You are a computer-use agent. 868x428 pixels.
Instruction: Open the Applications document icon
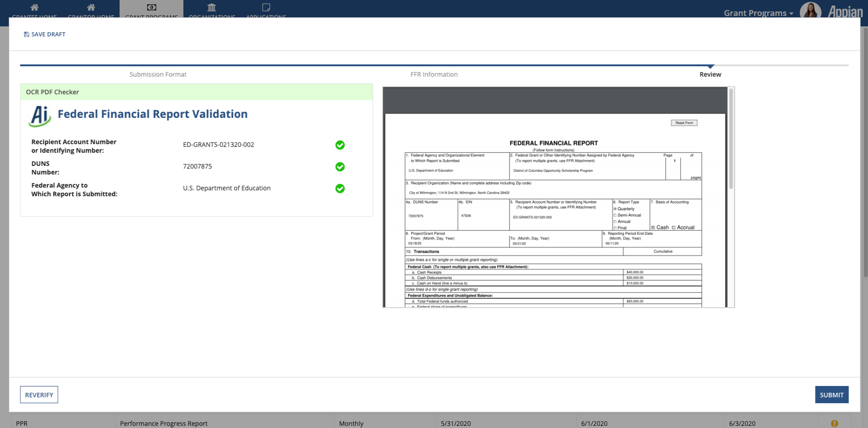266,7
